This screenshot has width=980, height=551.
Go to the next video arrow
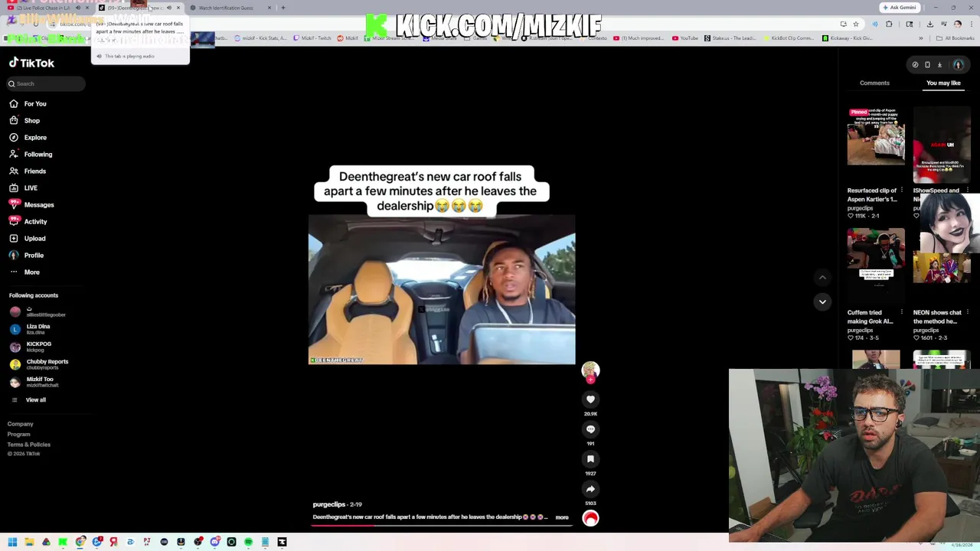pyautogui.click(x=822, y=302)
